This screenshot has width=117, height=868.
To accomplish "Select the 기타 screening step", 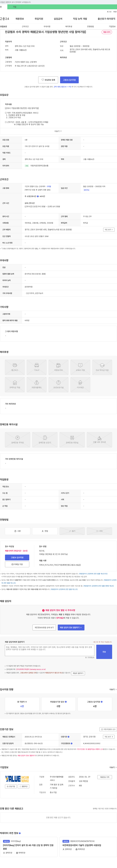I will [x=99, y=531].
